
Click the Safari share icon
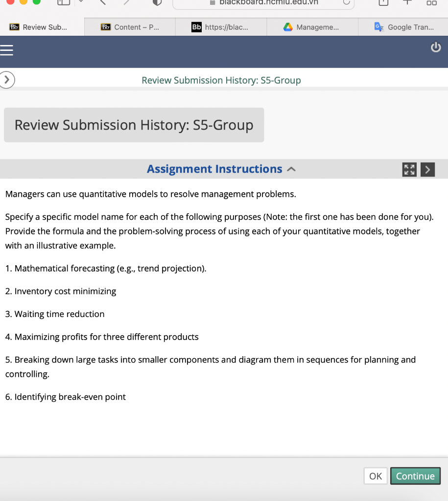click(x=383, y=2)
